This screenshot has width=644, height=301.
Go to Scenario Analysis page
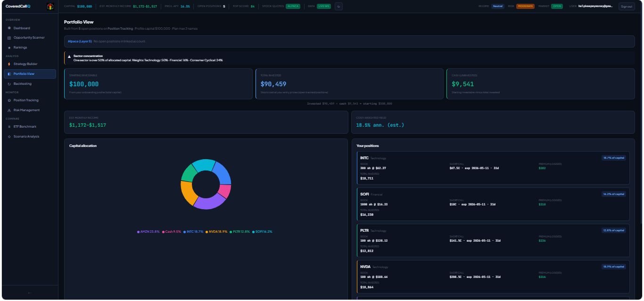[26, 137]
